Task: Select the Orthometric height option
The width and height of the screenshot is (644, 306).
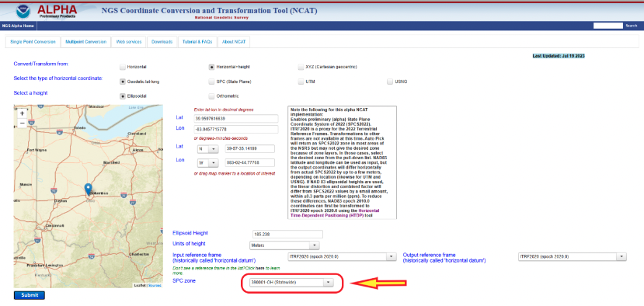Action: coord(211,96)
